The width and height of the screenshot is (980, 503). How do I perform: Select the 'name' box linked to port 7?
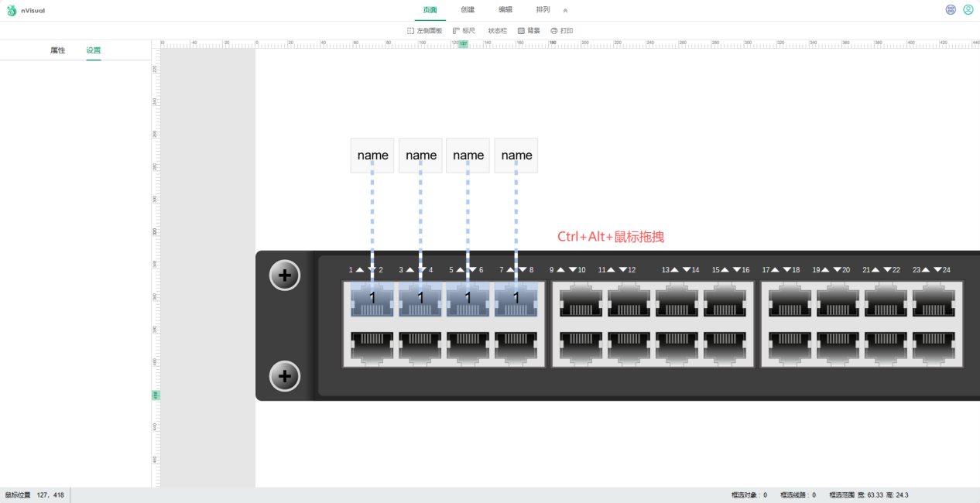tap(516, 156)
